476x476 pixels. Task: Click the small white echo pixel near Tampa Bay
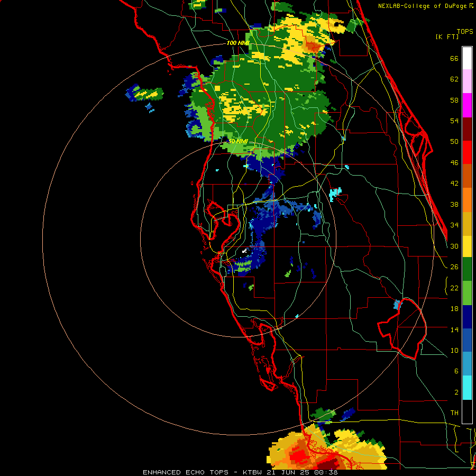click(x=244, y=251)
